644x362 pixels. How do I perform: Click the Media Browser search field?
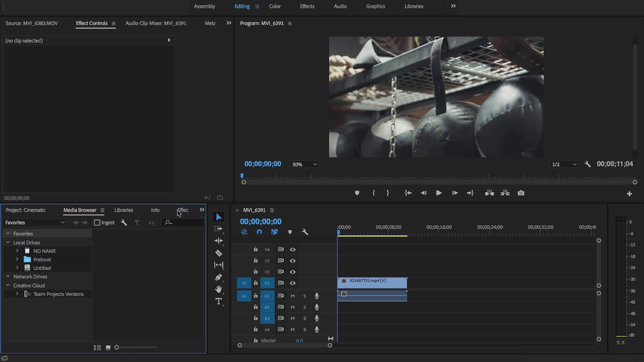(x=184, y=222)
